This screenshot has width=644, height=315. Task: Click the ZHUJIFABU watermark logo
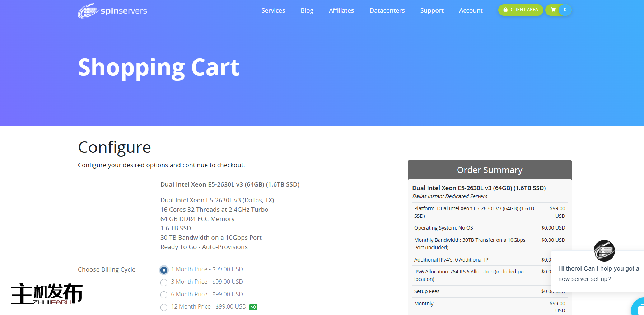[x=47, y=294]
